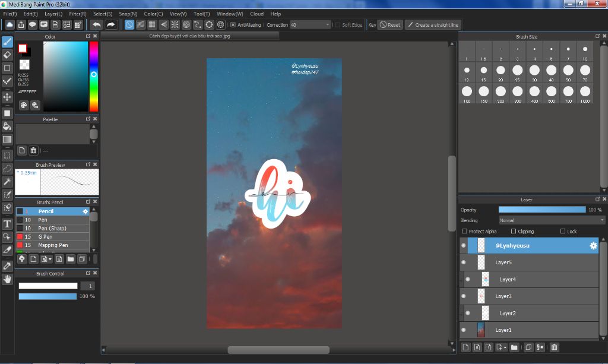This screenshot has height=364, width=608.
Task: Select the document tab with .jpg file
Action: 189,36
